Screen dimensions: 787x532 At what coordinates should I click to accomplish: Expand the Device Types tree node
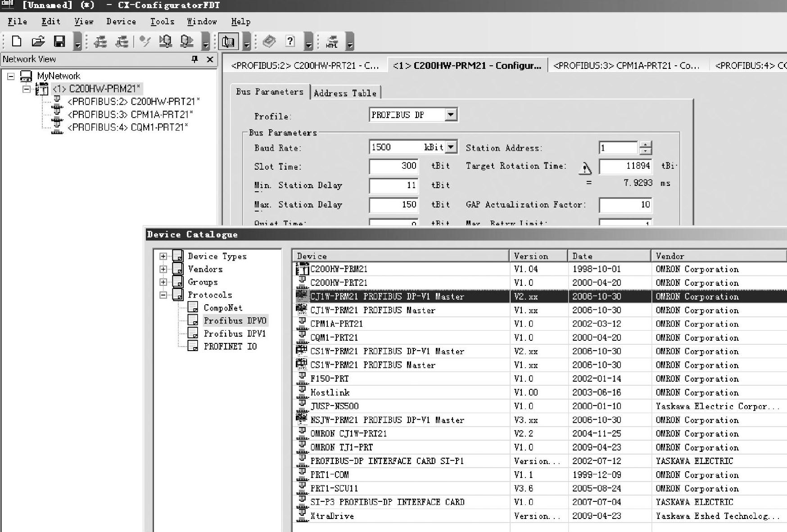tap(163, 256)
